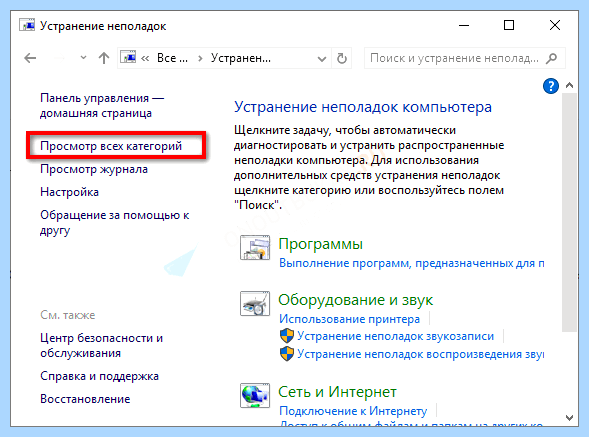Click the scrollbar down arrow
The image size is (589, 437).
point(569,418)
